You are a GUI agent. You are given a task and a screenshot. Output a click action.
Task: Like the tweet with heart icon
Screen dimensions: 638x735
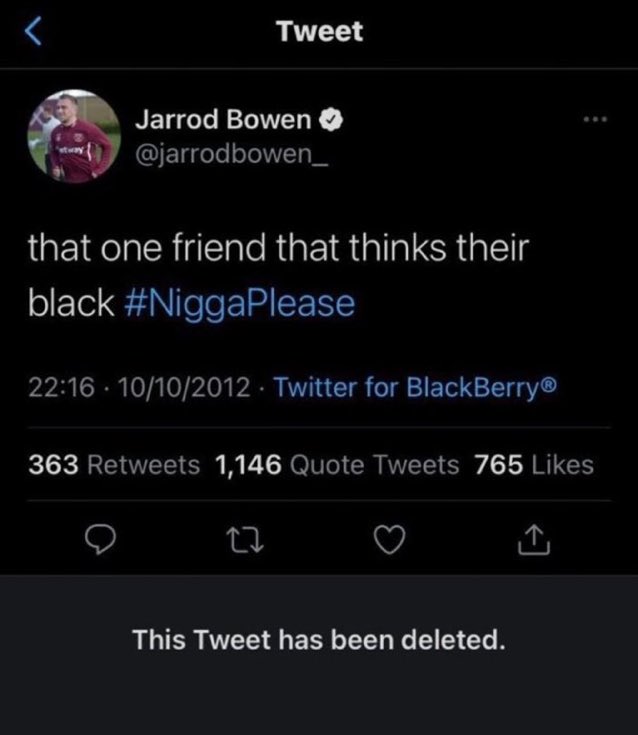(x=390, y=540)
